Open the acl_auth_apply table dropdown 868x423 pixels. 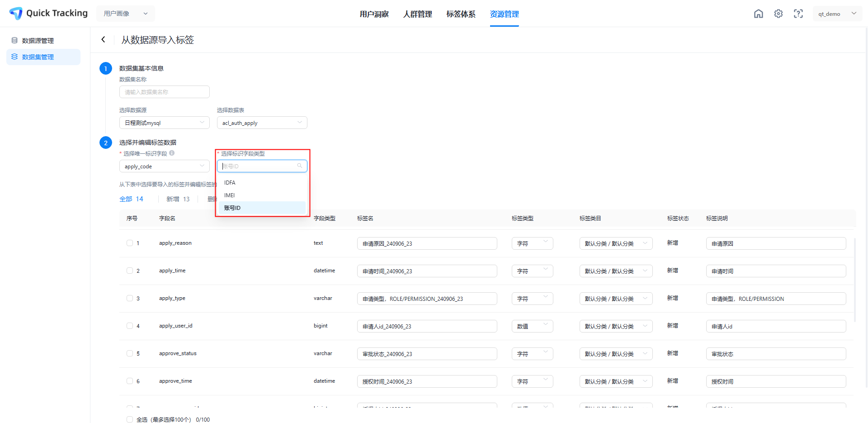coord(262,123)
